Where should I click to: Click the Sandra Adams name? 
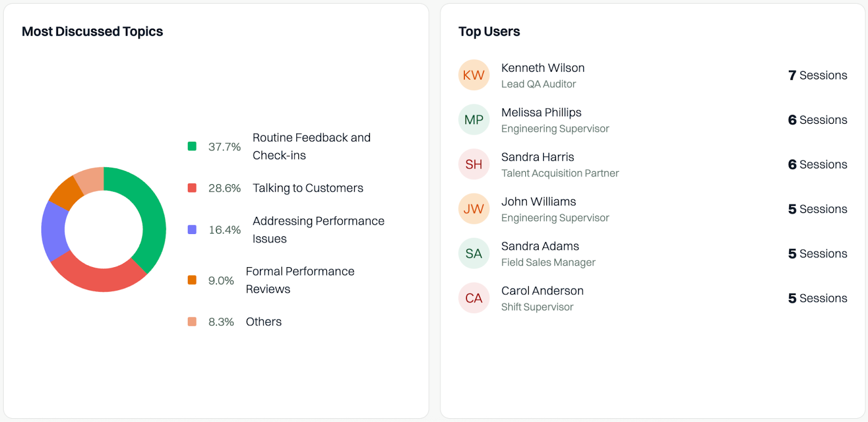pyautogui.click(x=540, y=246)
